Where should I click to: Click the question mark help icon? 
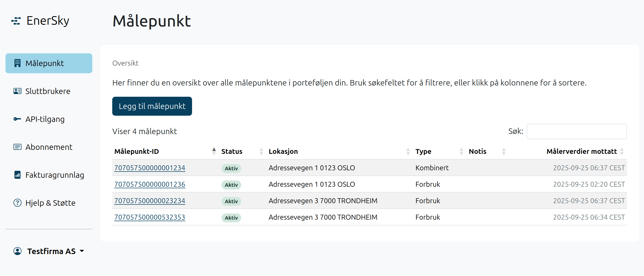(x=17, y=203)
